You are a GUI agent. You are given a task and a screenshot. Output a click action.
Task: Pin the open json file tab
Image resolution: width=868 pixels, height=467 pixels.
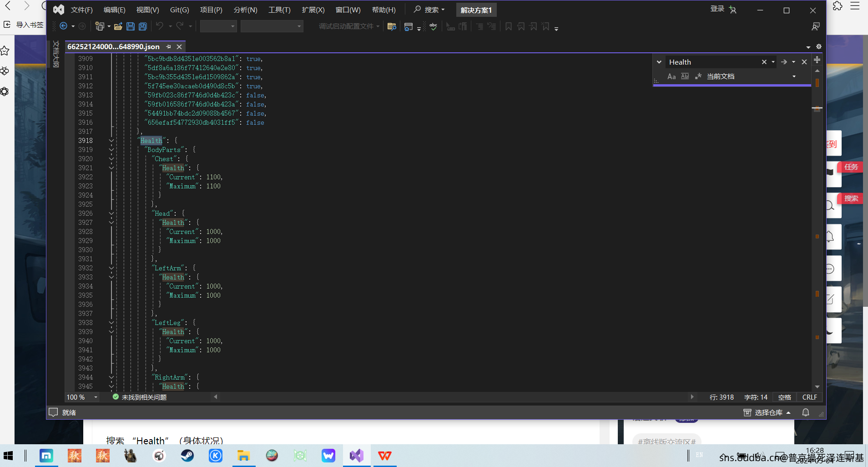pyautogui.click(x=169, y=47)
